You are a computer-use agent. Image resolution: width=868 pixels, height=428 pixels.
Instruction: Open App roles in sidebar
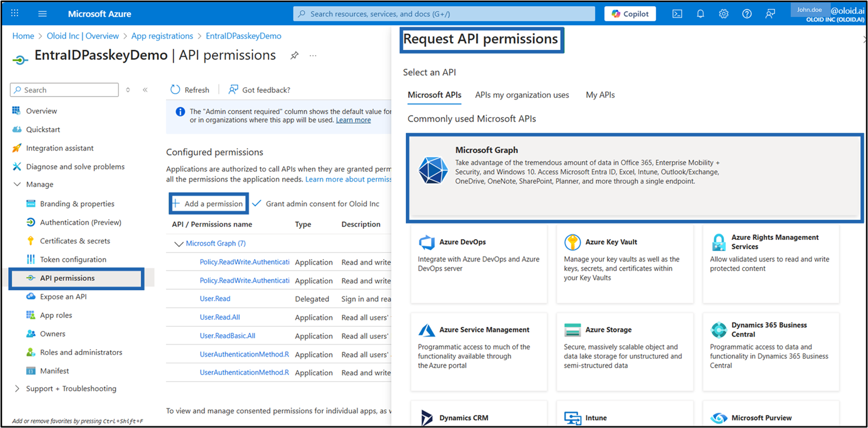click(x=56, y=315)
